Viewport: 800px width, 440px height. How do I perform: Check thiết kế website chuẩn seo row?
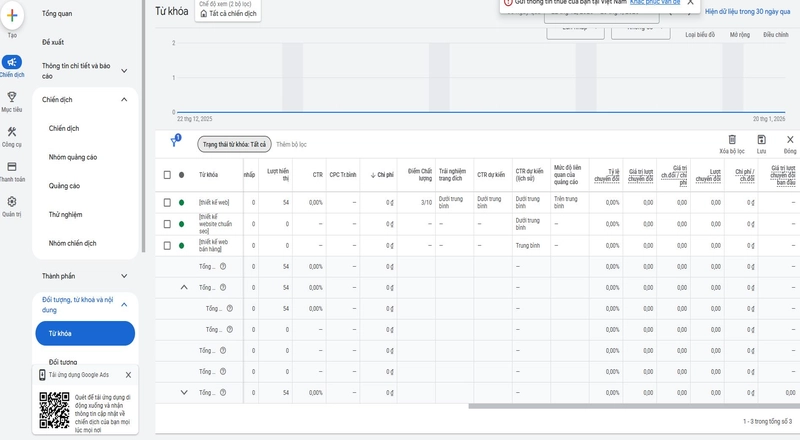tap(167, 224)
